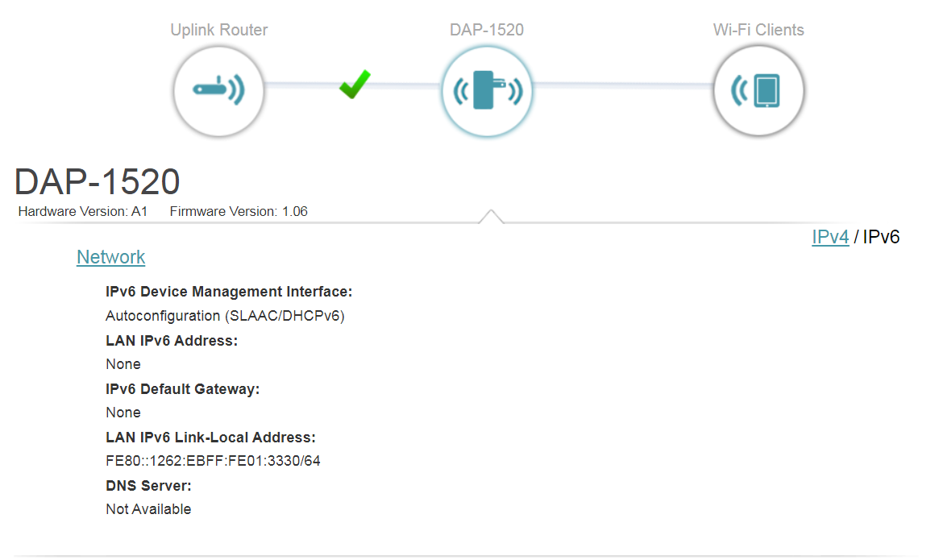Open the Wi-Fi Clients icon
939x560 pixels.
point(758,91)
